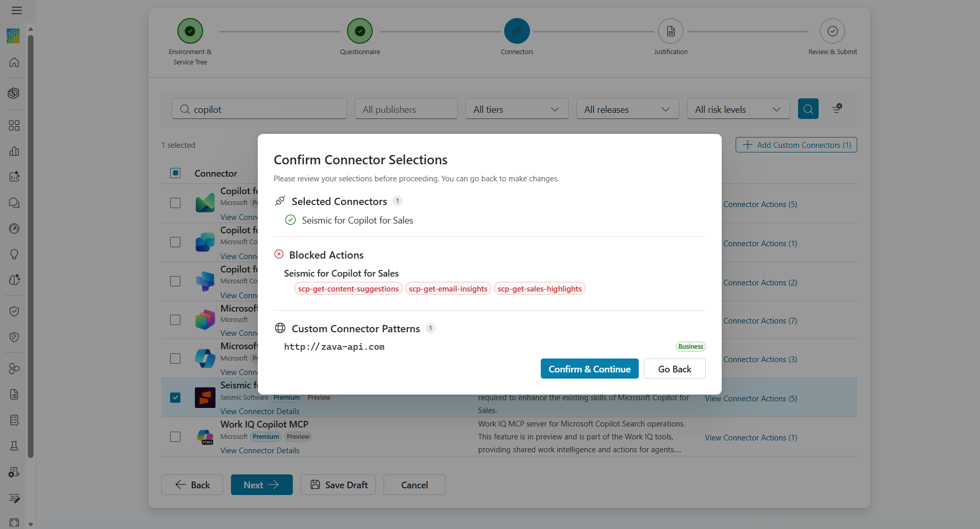Screen dimensions: 980x529
Task: Open the Connector Actions (7) link
Action: (760, 321)
